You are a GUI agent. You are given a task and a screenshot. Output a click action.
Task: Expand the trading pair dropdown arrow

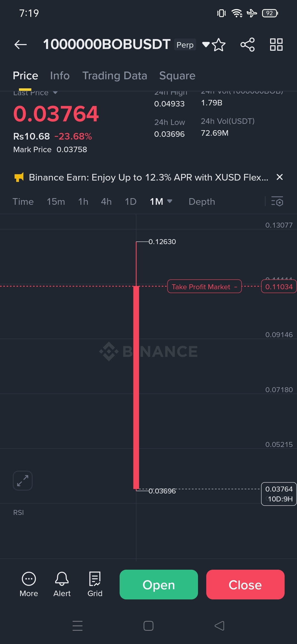[206, 44]
